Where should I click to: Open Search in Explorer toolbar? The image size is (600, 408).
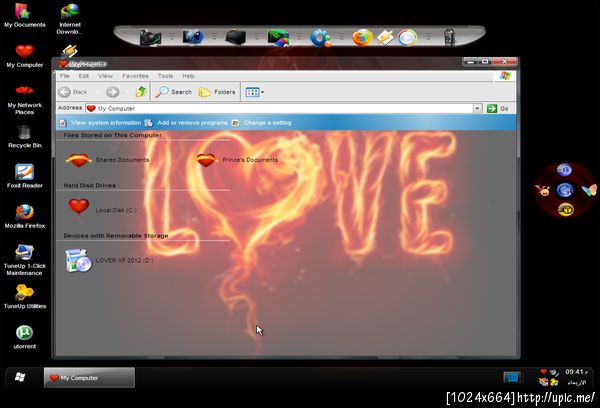pos(173,92)
